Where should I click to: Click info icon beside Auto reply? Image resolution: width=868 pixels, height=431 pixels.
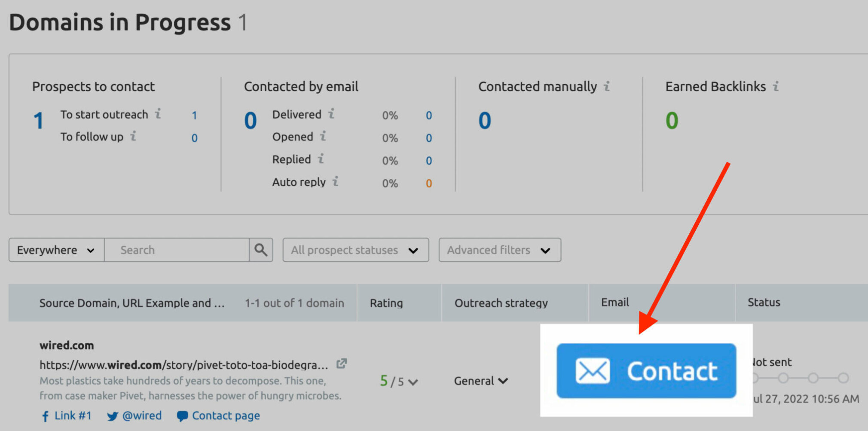(336, 181)
